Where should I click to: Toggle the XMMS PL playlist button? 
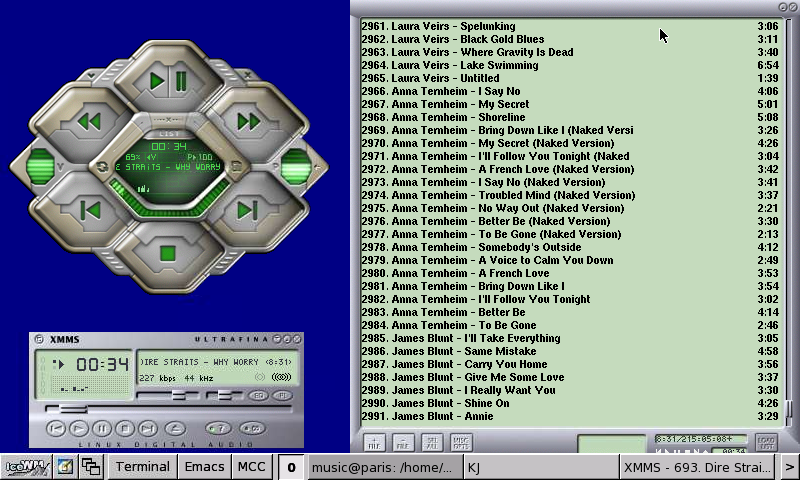click(x=283, y=396)
